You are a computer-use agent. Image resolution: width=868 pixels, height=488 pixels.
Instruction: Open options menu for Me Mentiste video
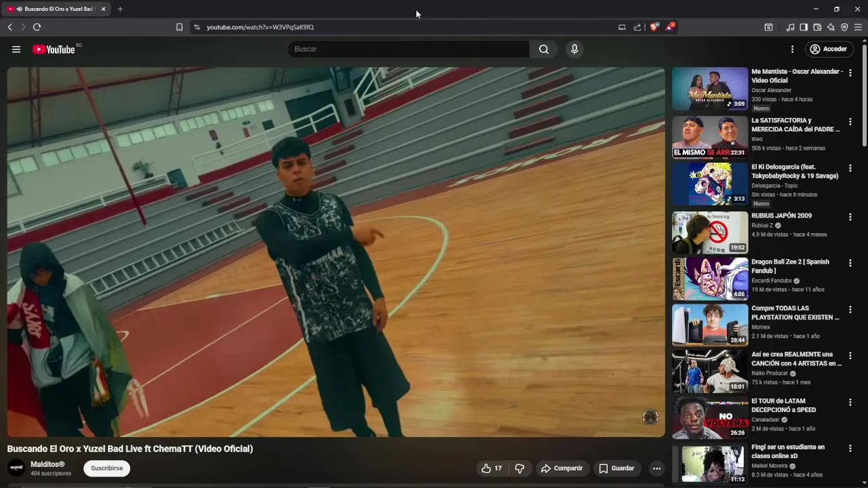click(x=850, y=73)
